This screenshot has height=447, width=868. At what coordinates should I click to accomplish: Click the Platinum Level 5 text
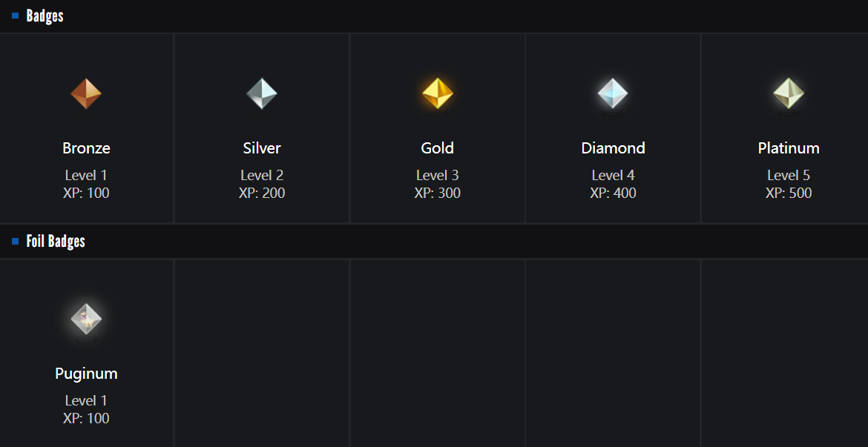[x=789, y=176]
